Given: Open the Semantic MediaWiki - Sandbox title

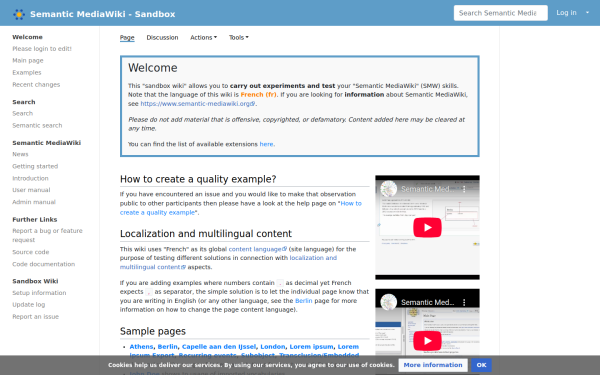Looking at the screenshot, I should pyautogui.click(x=103, y=14).
